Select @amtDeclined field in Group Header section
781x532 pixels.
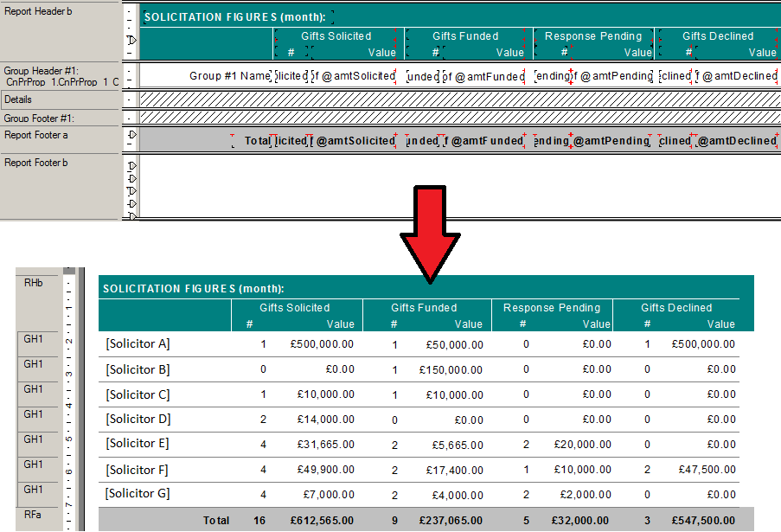pyautogui.click(x=736, y=76)
